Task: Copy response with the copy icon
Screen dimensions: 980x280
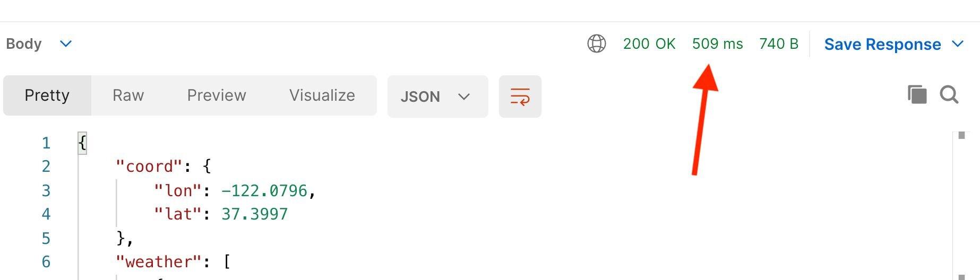Action: (x=917, y=95)
